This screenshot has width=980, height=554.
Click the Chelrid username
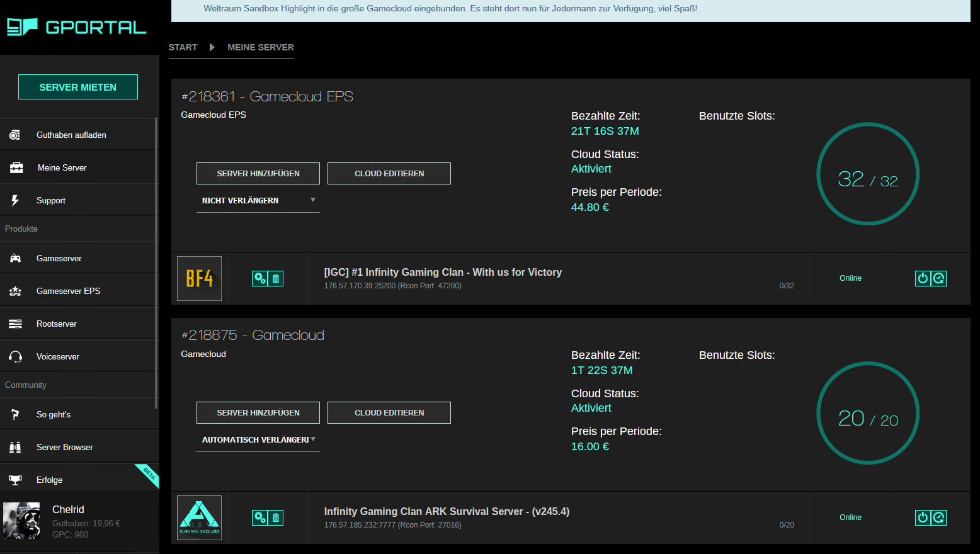68,509
